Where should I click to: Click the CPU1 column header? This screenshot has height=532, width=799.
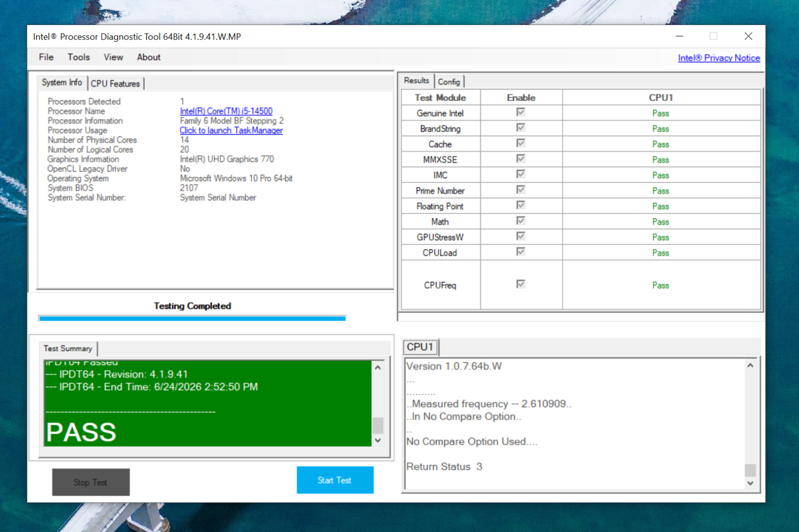[x=661, y=98]
